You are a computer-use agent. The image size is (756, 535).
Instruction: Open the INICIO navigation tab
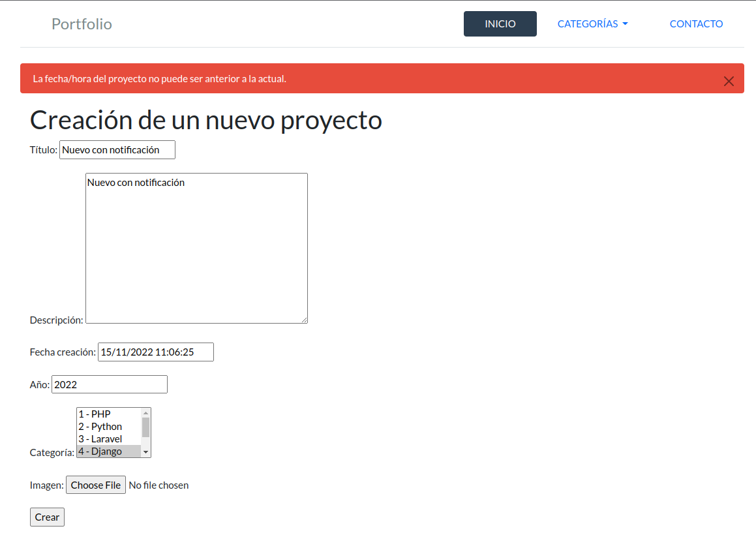500,24
